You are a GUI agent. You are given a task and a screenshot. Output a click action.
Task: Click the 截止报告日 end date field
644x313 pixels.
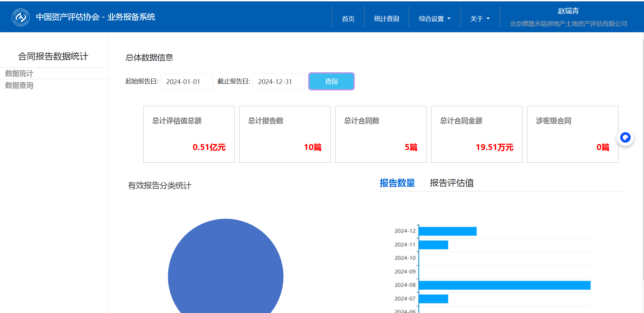click(x=278, y=82)
